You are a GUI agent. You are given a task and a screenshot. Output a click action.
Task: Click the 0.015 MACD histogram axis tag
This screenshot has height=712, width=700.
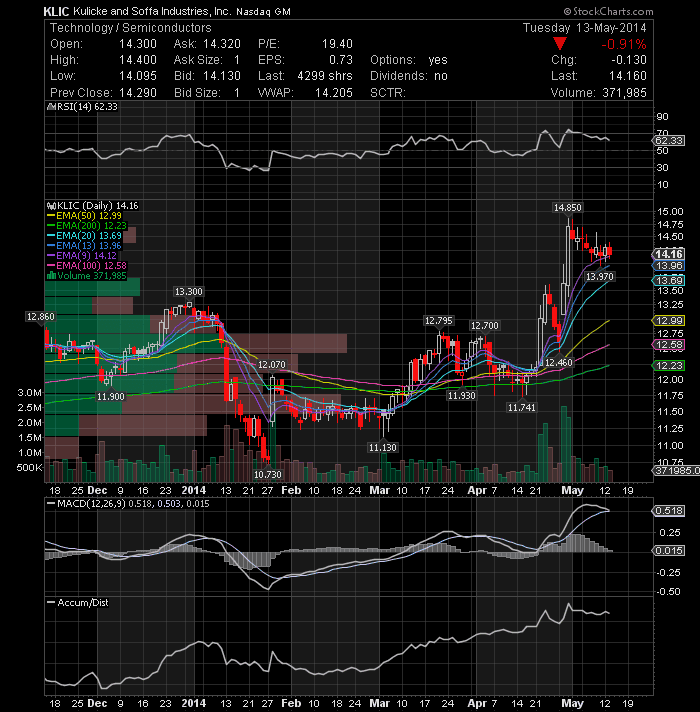[x=669, y=551]
